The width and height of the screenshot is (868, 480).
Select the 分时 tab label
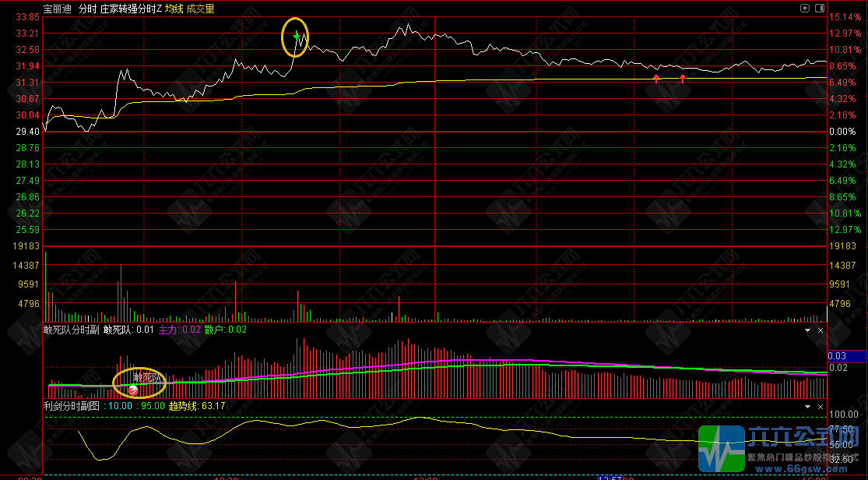[x=86, y=9]
